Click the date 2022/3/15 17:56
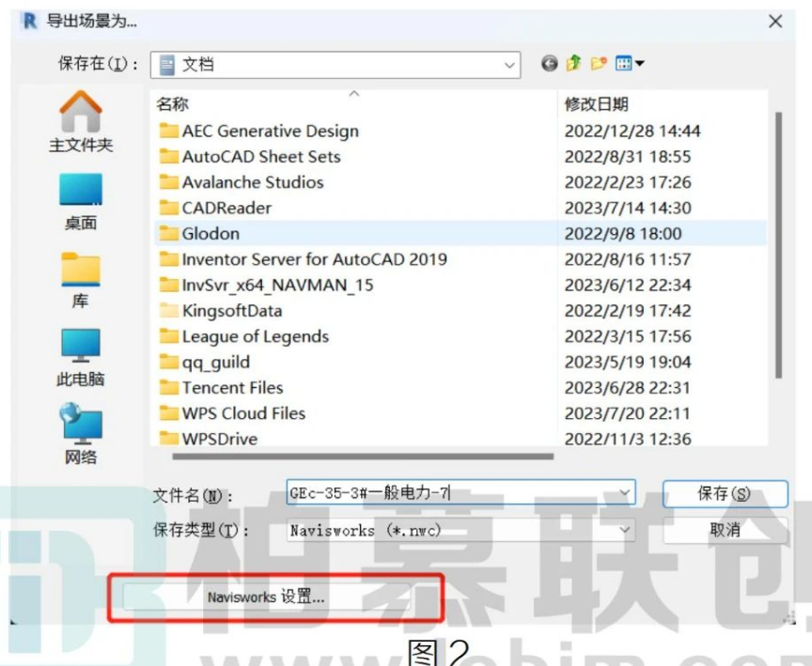 (628, 336)
